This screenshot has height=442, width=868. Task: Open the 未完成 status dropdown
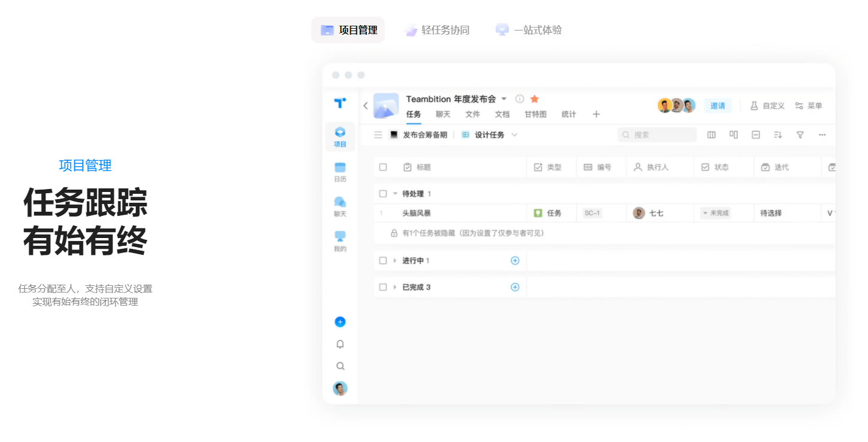tap(715, 213)
